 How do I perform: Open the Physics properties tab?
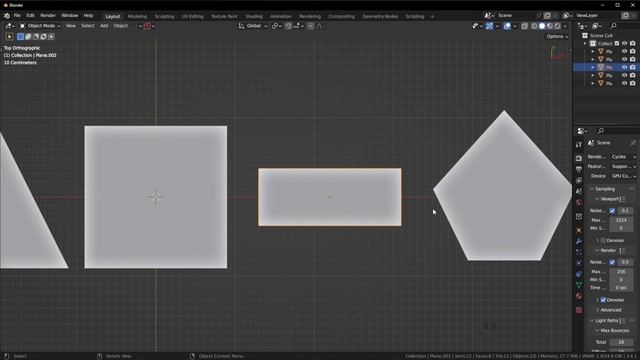coord(579,263)
